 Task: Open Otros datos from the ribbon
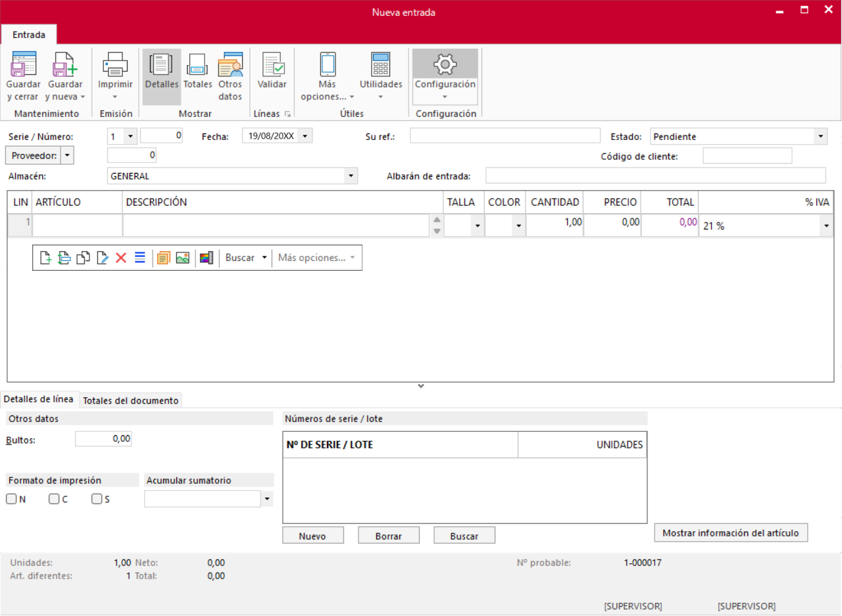[230, 77]
